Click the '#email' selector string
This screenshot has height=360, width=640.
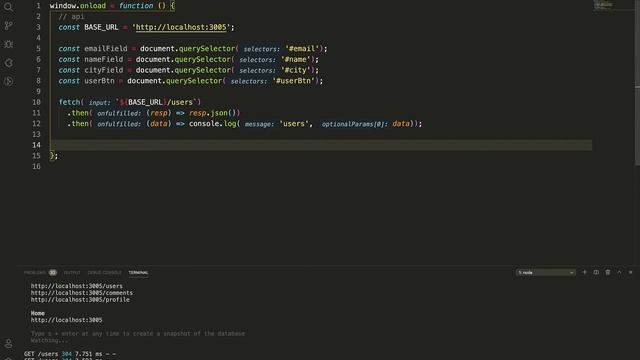[x=302, y=49]
